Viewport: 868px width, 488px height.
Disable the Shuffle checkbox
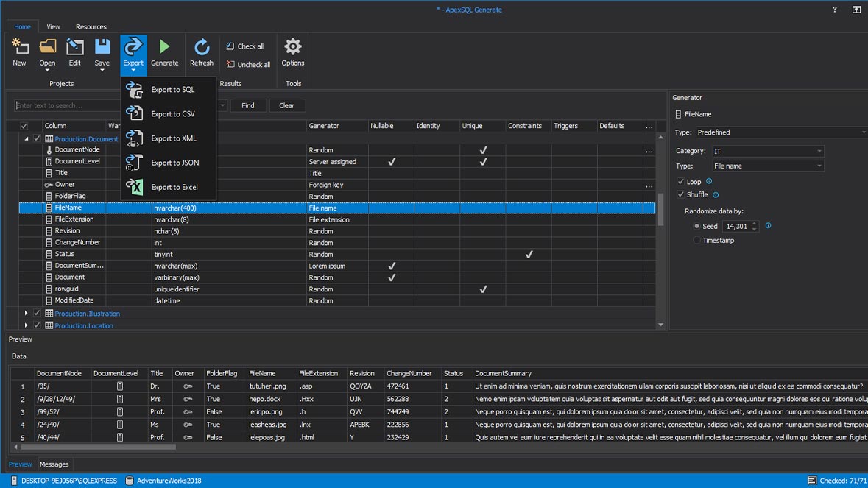point(681,195)
